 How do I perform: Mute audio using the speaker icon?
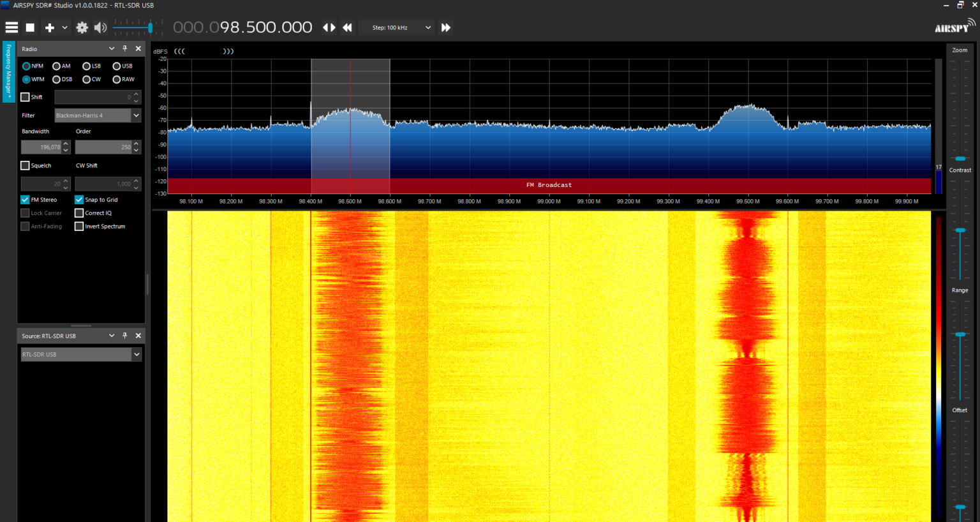pyautogui.click(x=100, y=27)
